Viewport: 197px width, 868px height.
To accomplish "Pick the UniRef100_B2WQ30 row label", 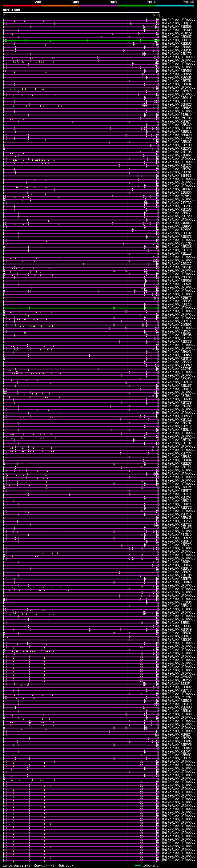I will (177, 192).
